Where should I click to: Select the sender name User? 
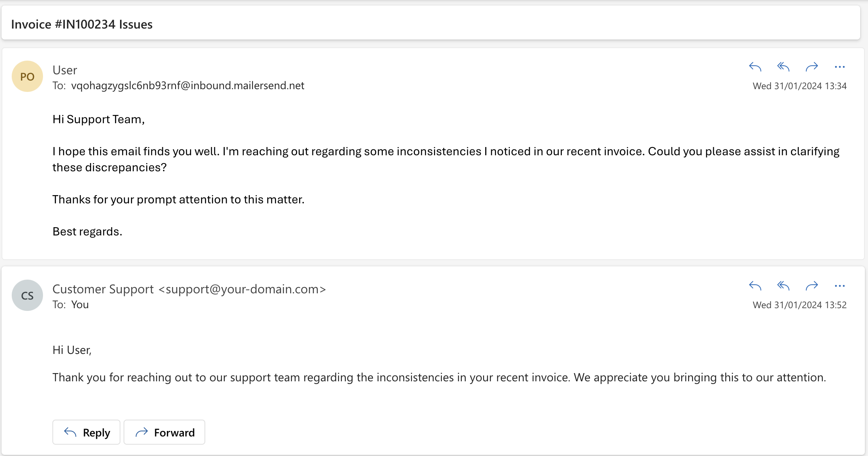tap(65, 70)
